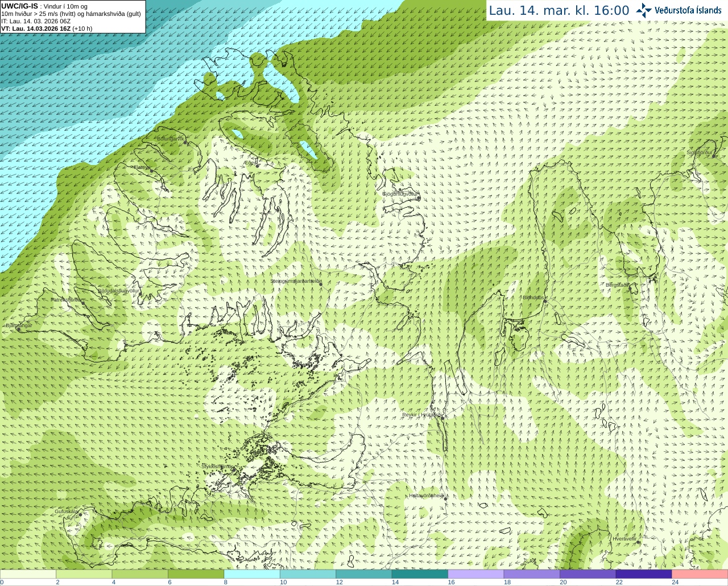Click the legend tick label '20'

point(563,582)
